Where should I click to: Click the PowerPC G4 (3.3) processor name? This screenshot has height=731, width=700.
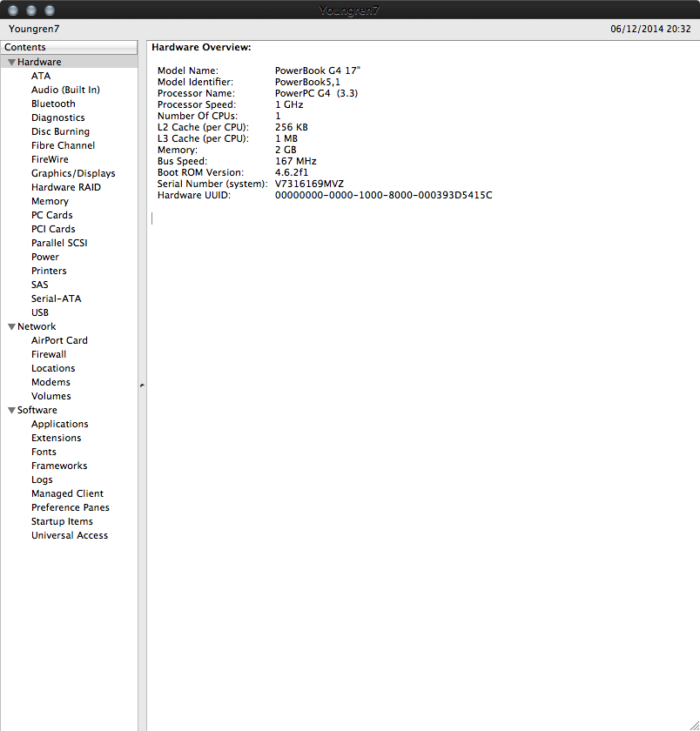pos(316,93)
